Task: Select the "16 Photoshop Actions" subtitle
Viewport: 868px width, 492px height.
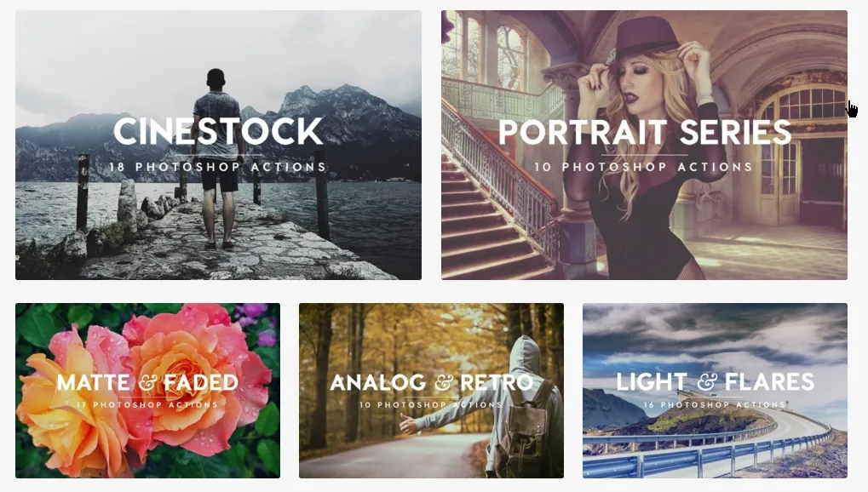Action: [715, 404]
